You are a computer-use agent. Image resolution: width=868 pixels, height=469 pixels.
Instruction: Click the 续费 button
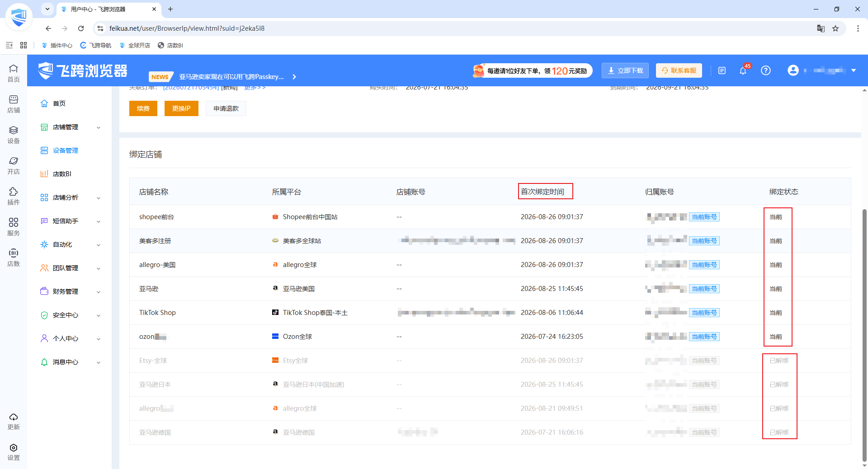click(x=143, y=108)
